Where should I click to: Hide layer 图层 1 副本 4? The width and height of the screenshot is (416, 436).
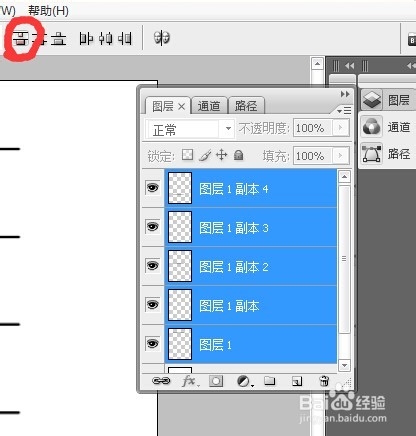153,188
